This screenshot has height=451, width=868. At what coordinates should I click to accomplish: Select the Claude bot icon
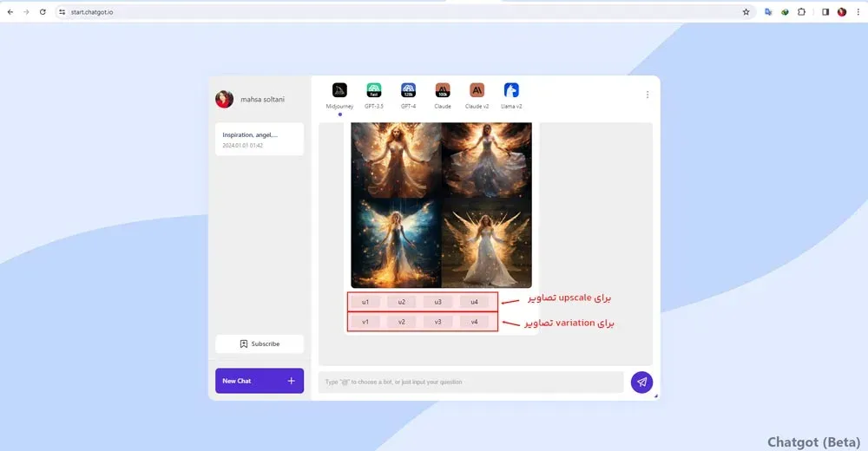pos(443,90)
